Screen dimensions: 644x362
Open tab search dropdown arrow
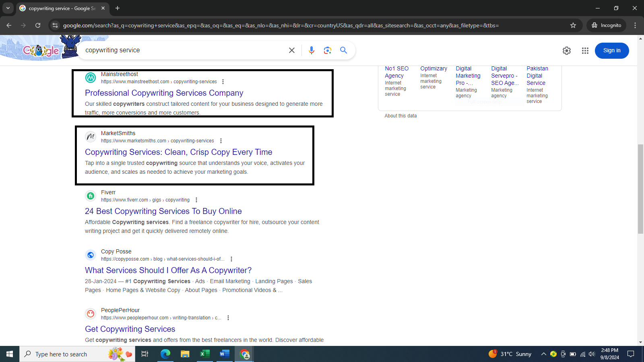tap(8, 8)
